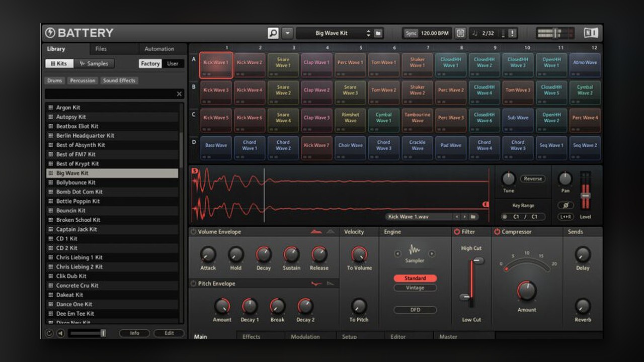The width and height of the screenshot is (644, 362).
Task: Load next sample with right arrow
Action: (464, 217)
